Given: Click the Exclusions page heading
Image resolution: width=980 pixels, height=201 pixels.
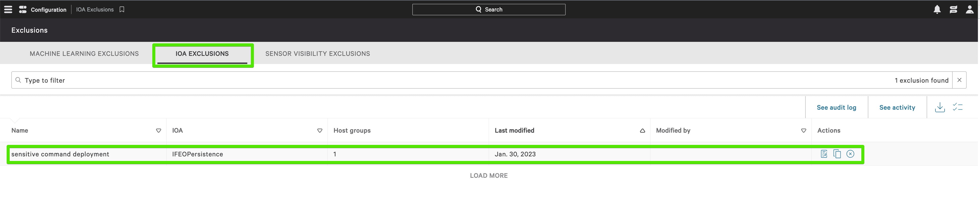Looking at the screenshot, I should (29, 30).
